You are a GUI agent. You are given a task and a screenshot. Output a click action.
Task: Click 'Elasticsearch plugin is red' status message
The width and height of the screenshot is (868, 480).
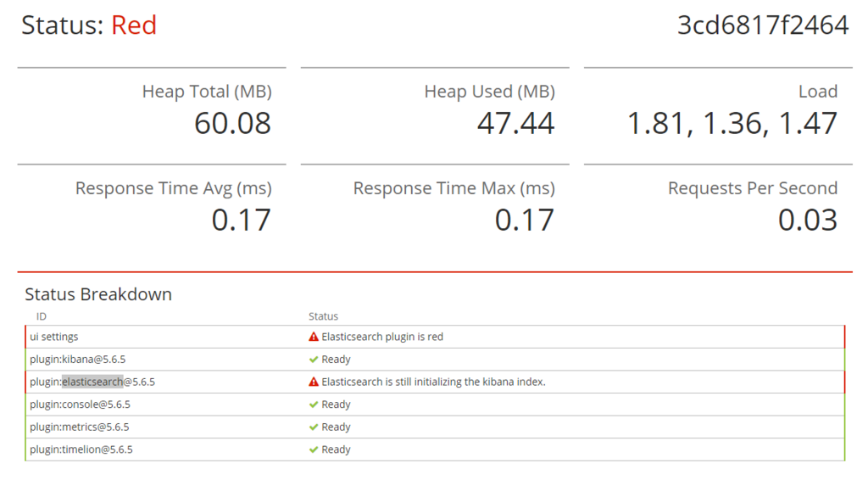[x=382, y=337]
